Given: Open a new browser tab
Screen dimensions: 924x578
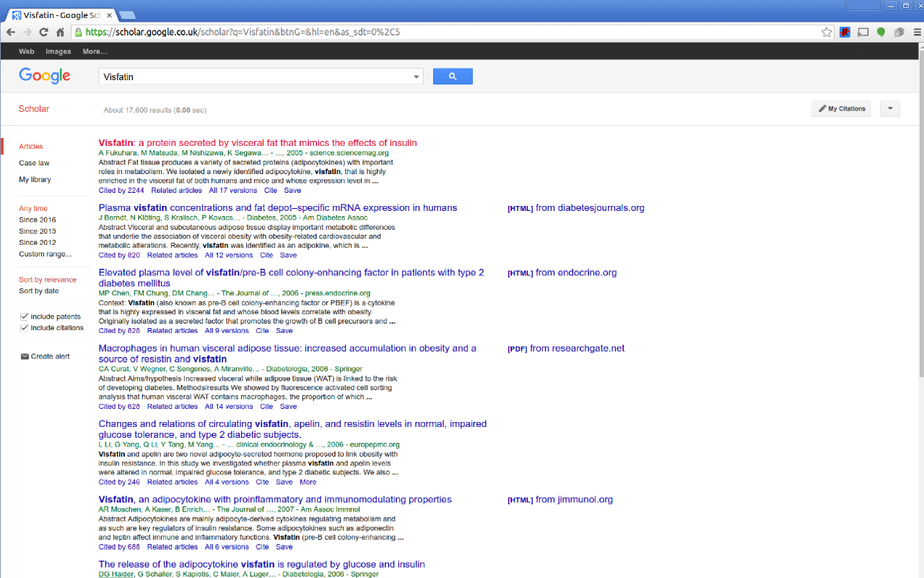Looking at the screenshot, I should coord(127,14).
